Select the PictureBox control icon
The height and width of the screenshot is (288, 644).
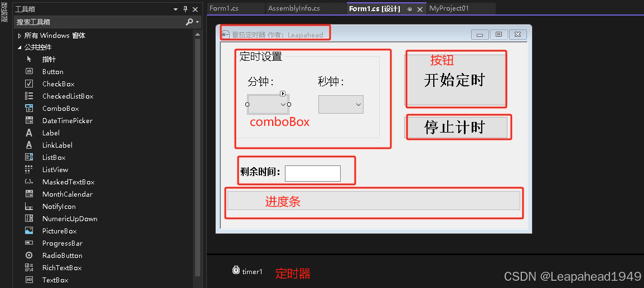pos(29,231)
